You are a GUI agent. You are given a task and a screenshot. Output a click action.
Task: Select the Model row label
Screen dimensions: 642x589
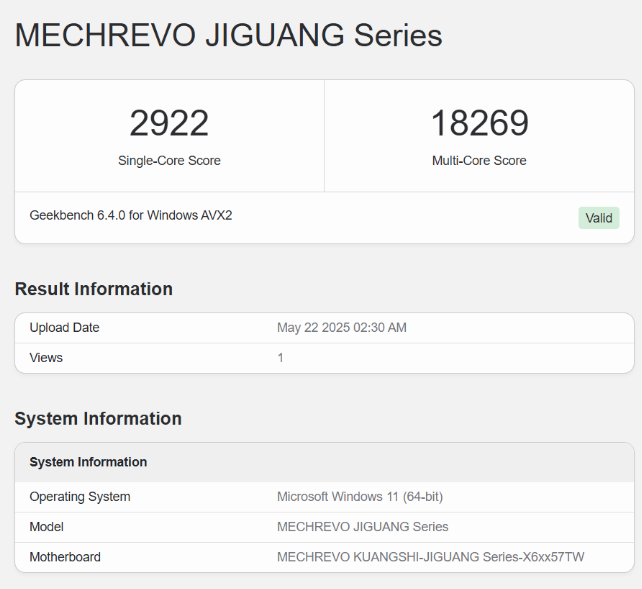[47, 527]
